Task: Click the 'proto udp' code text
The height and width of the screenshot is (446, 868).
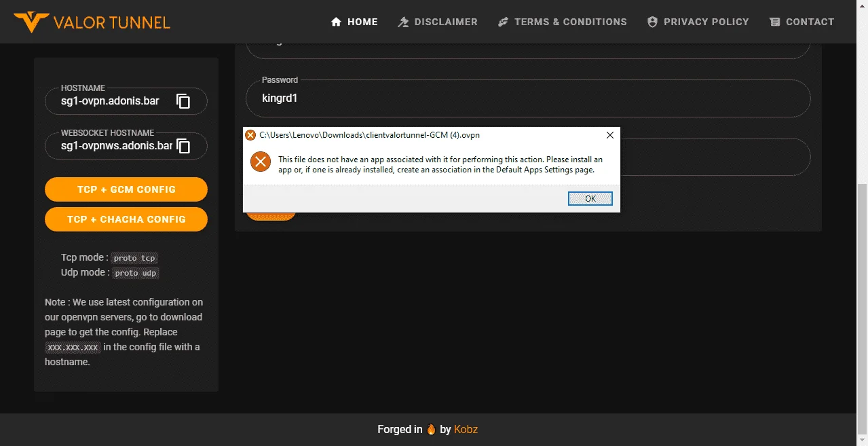Action: (x=136, y=273)
